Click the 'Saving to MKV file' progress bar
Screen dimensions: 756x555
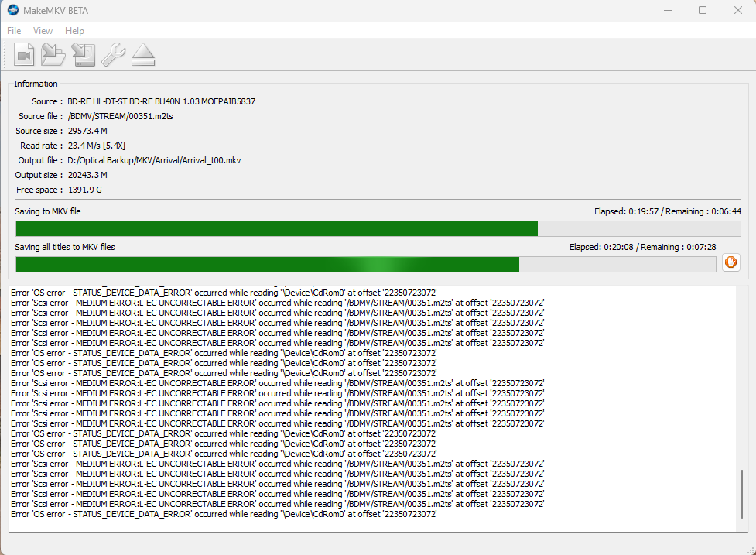[x=378, y=228]
